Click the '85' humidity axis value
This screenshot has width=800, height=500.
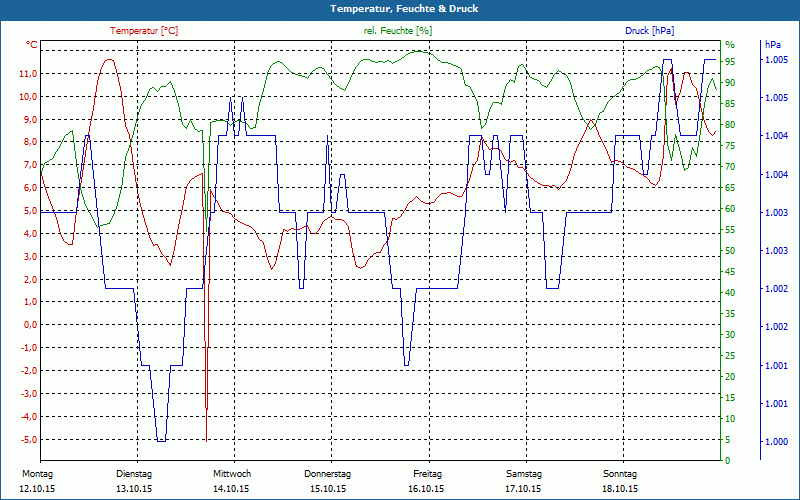point(730,104)
